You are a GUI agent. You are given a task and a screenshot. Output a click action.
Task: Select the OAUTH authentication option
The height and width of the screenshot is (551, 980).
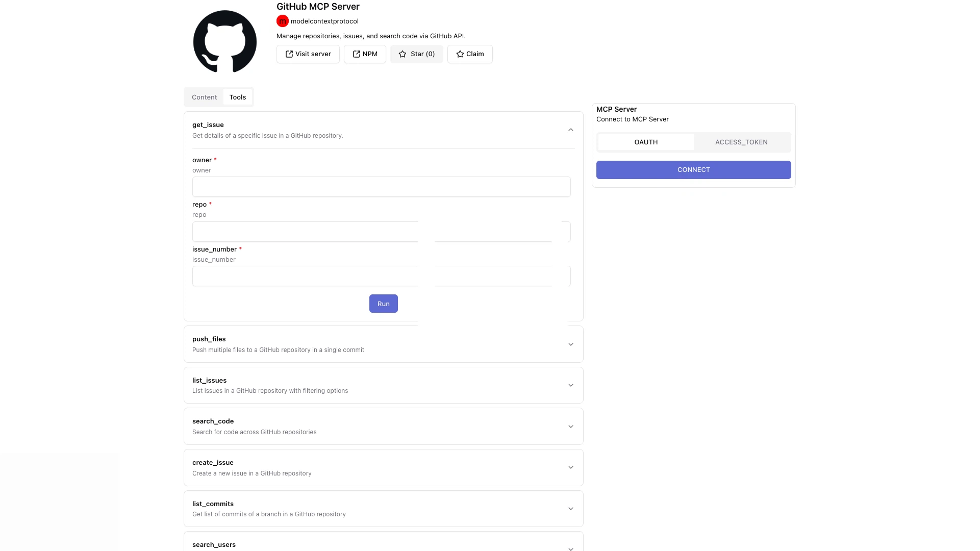coord(646,142)
